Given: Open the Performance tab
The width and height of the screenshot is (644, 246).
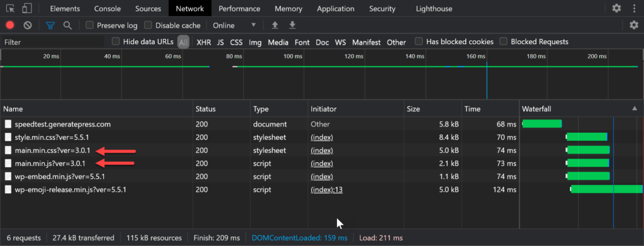Looking at the screenshot, I should tap(240, 9).
